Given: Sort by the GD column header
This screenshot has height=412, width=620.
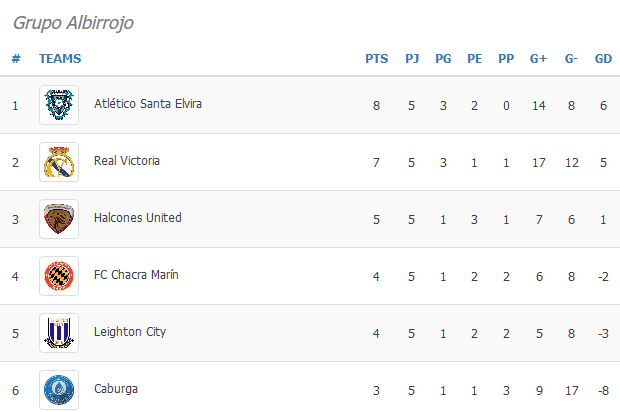Looking at the screenshot, I should [603, 59].
